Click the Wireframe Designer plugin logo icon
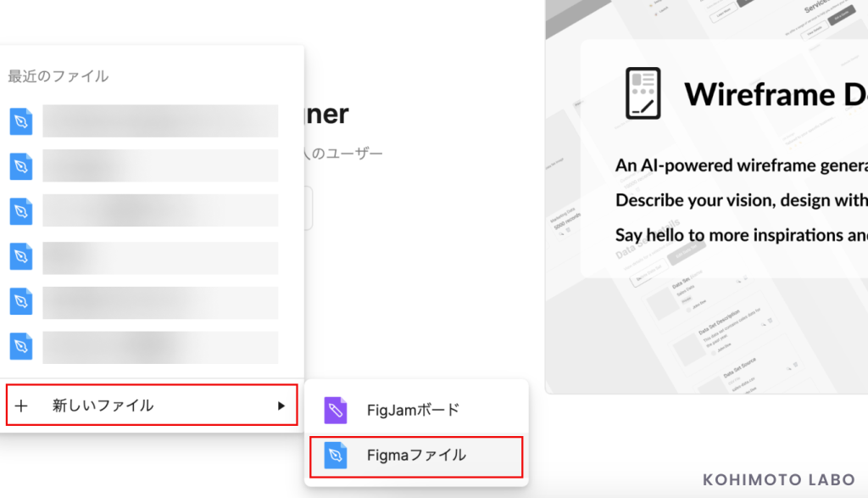This screenshot has width=868, height=498. tap(643, 93)
